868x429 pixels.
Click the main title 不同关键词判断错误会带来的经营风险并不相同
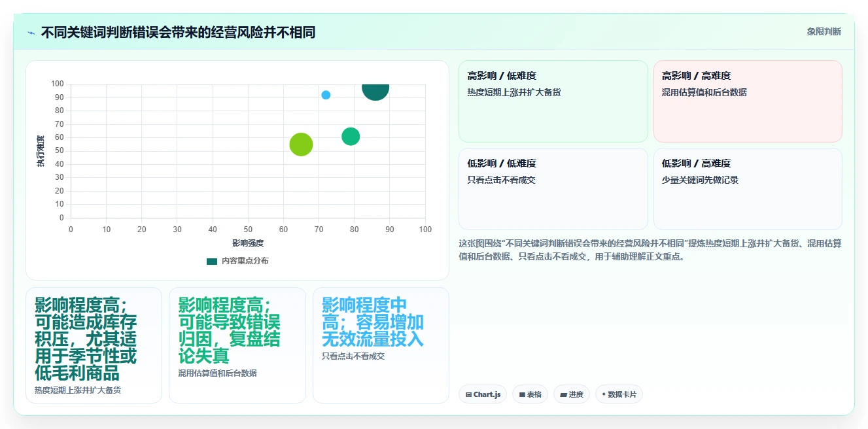tap(178, 32)
